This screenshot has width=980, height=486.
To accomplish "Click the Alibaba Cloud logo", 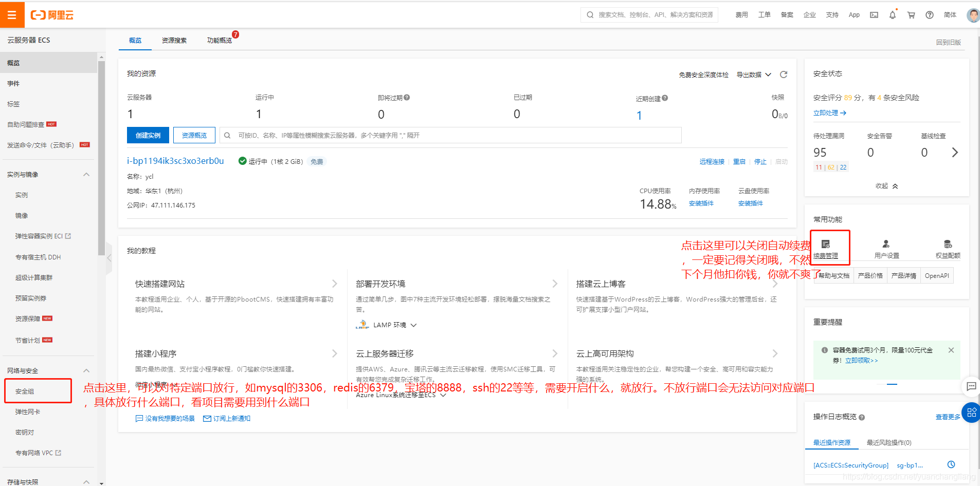I will [52, 15].
